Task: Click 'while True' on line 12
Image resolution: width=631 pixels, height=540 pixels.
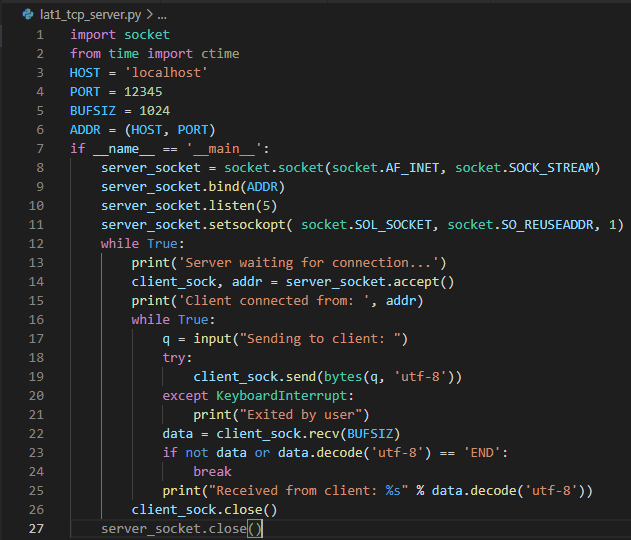Action: click(139, 244)
